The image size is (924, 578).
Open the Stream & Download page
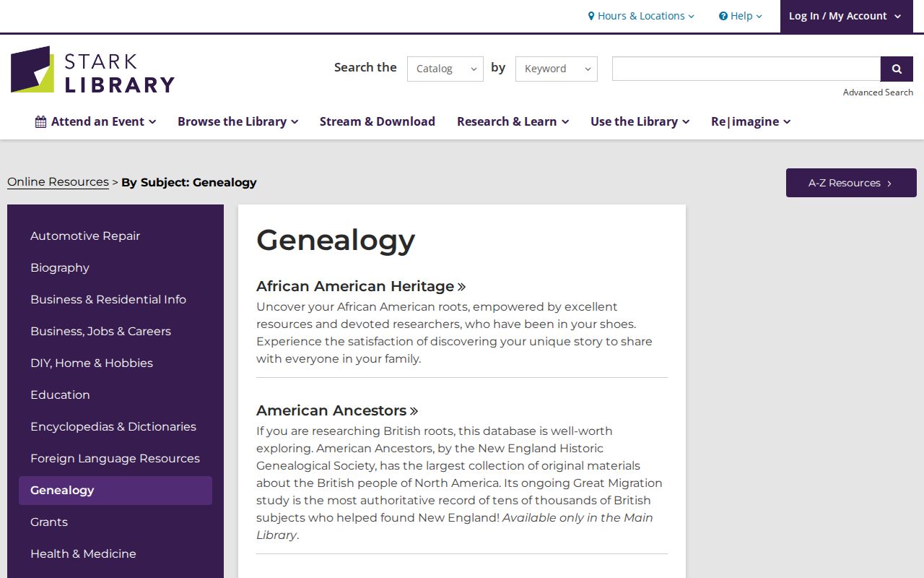[378, 121]
